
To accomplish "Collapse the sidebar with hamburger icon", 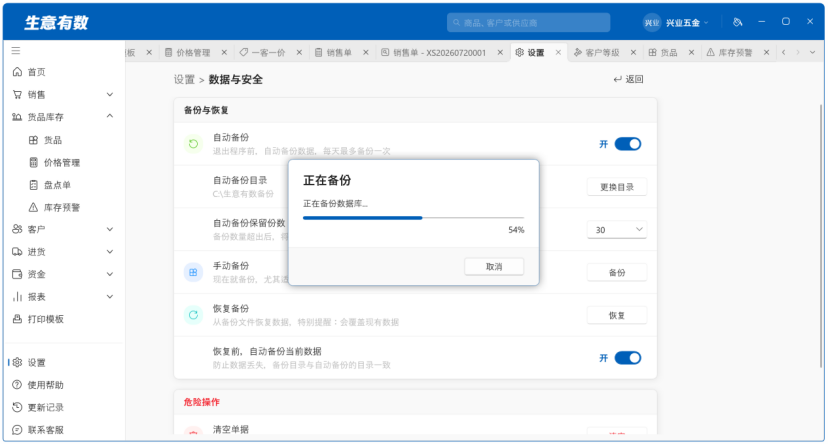I will click(16, 51).
